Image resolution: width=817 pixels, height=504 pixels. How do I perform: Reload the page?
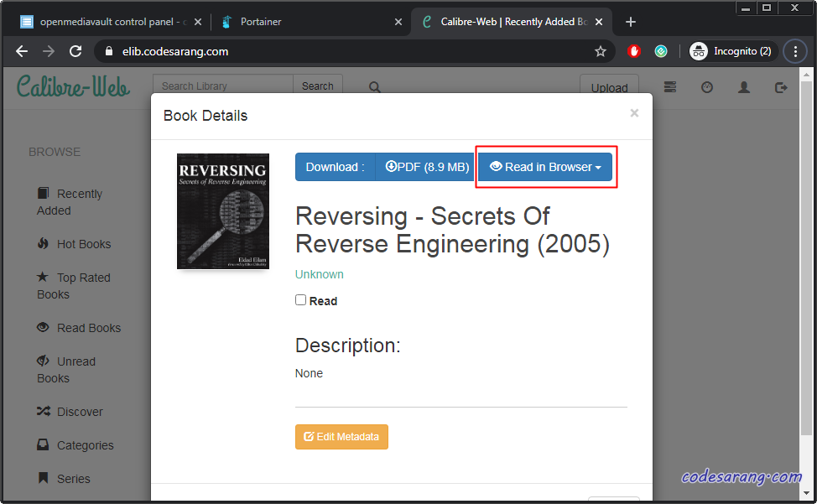coord(75,51)
